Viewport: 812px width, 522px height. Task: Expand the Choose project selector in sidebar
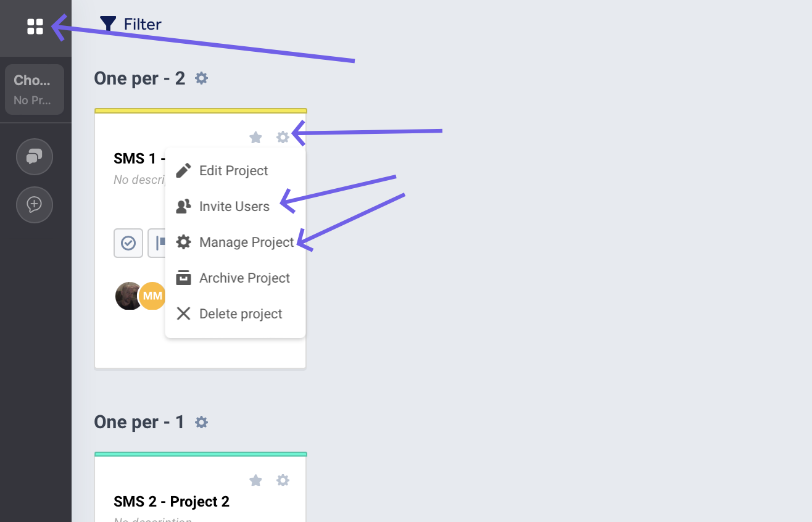tap(35, 89)
